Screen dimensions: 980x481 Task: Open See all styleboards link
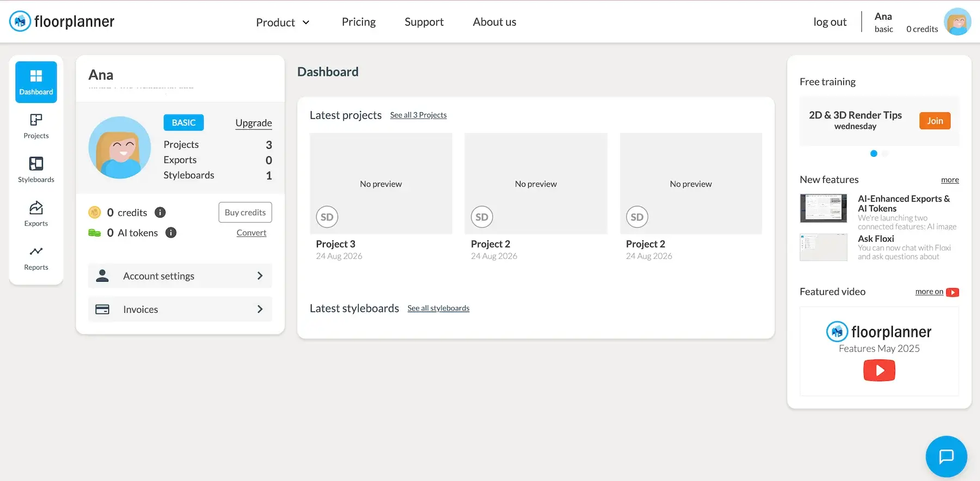438,308
